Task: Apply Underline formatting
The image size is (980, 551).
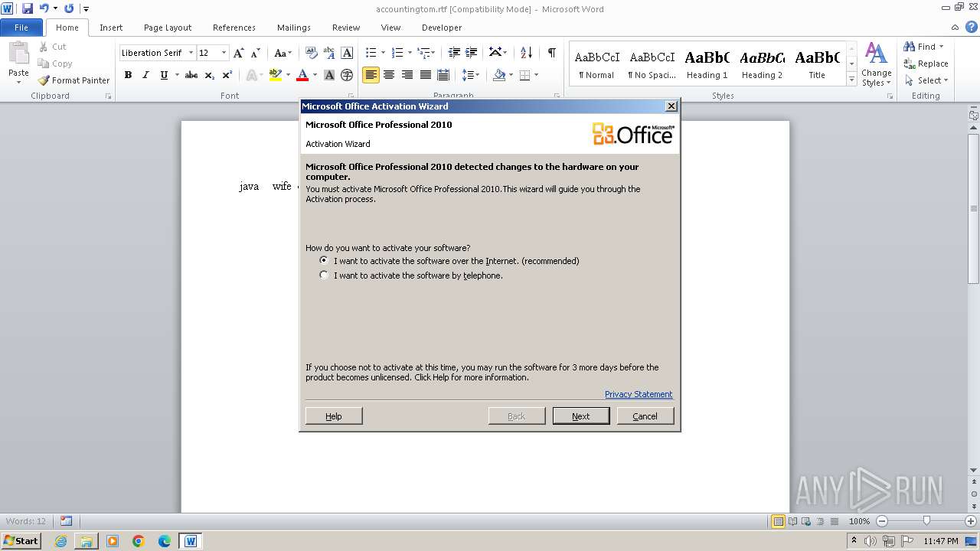Action: pyautogui.click(x=164, y=75)
